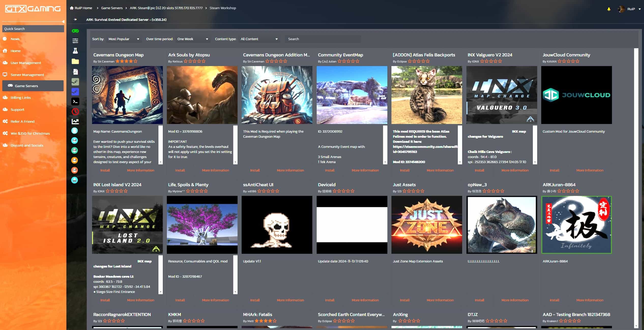The image size is (644, 330).
Task: Click the ssAntiCheat UI skull thumbnail
Action: pyautogui.click(x=277, y=225)
